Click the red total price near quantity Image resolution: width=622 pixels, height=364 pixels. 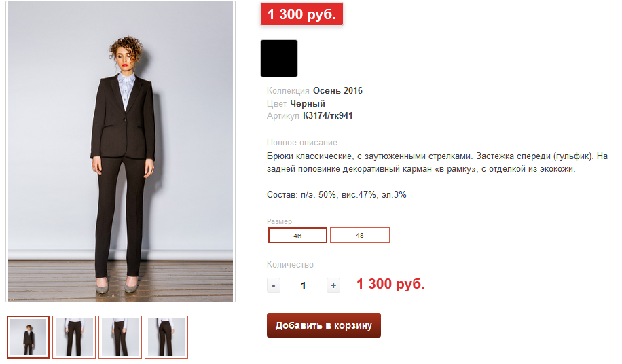coord(390,284)
